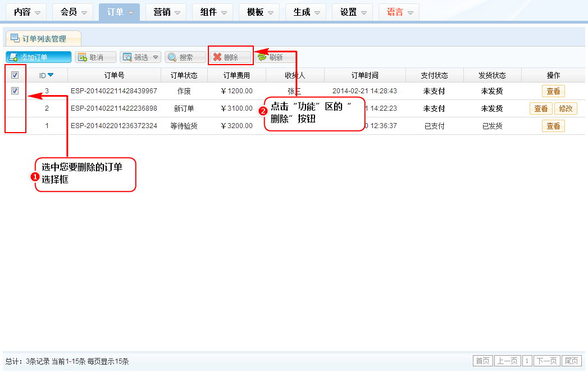Screen dimensions: 588x372
Task: Open the 筛选 (filter) dropdown
Action: (140, 57)
